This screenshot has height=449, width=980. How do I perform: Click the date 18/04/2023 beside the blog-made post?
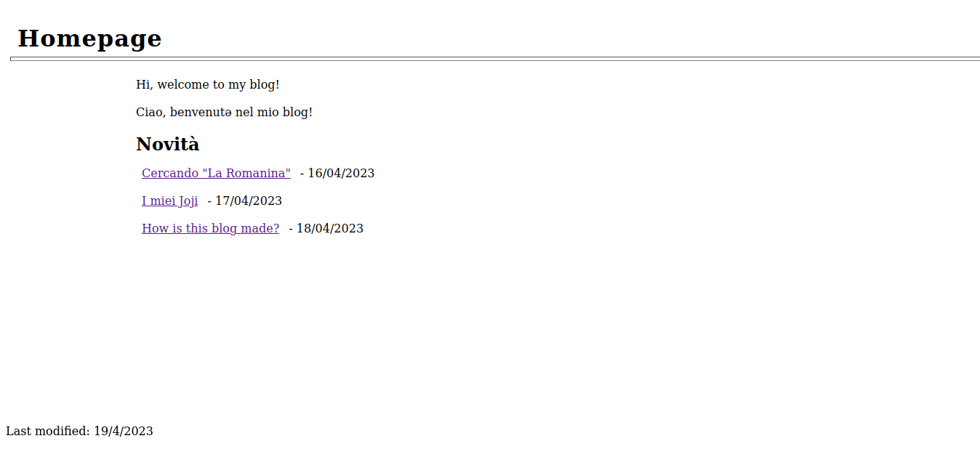[x=330, y=228]
